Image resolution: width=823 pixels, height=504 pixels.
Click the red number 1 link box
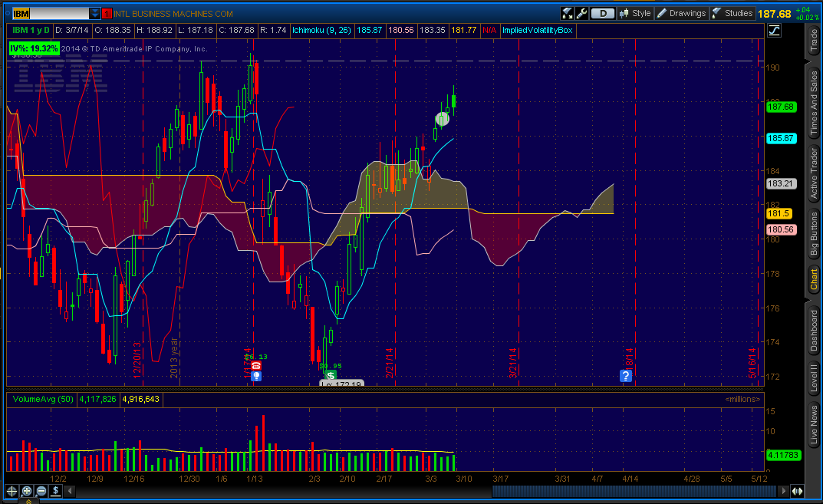tap(107, 14)
